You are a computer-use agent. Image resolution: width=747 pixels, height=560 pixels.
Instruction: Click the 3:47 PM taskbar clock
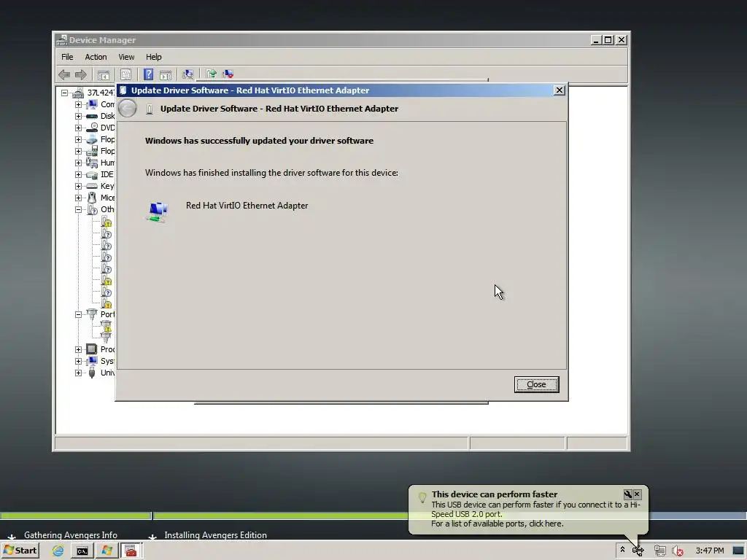pos(709,551)
